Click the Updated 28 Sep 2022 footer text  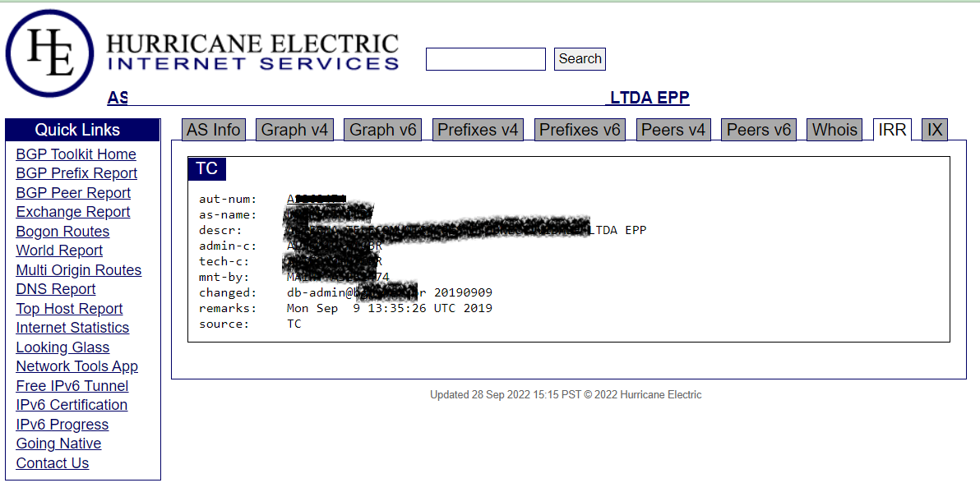(x=566, y=394)
